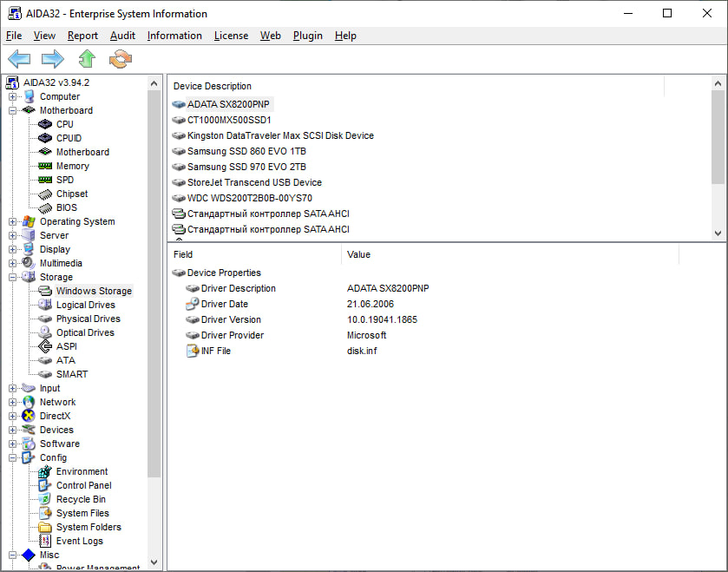Screen dimensions: 728x572
Task: Click the System Files icon
Action: tap(45, 514)
